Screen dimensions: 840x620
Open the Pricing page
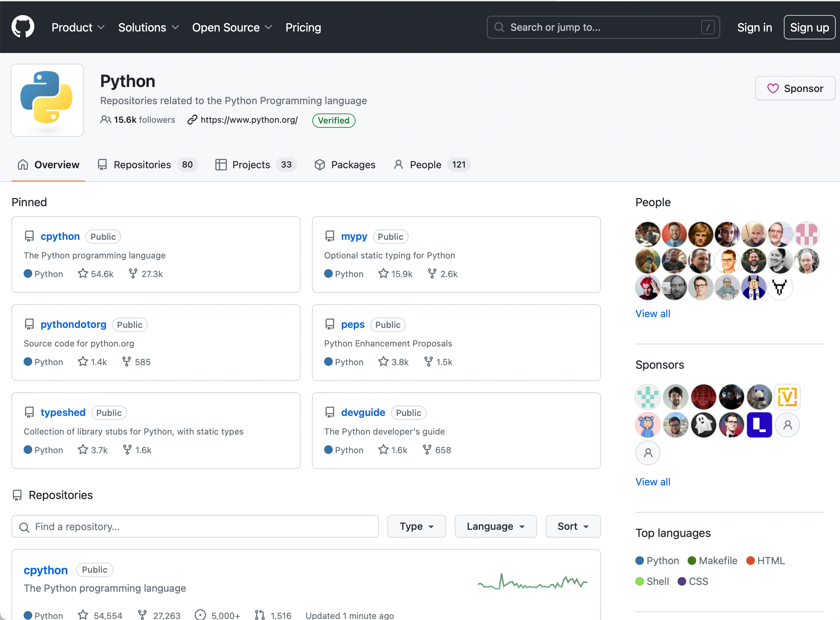tap(303, 28)
